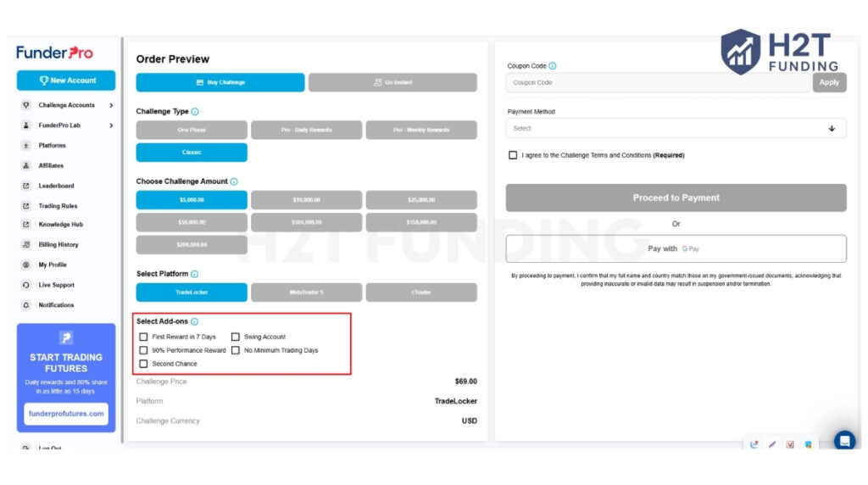
Task: Choose Pro - Weekly Rewards type
Action: coord(421,130)
